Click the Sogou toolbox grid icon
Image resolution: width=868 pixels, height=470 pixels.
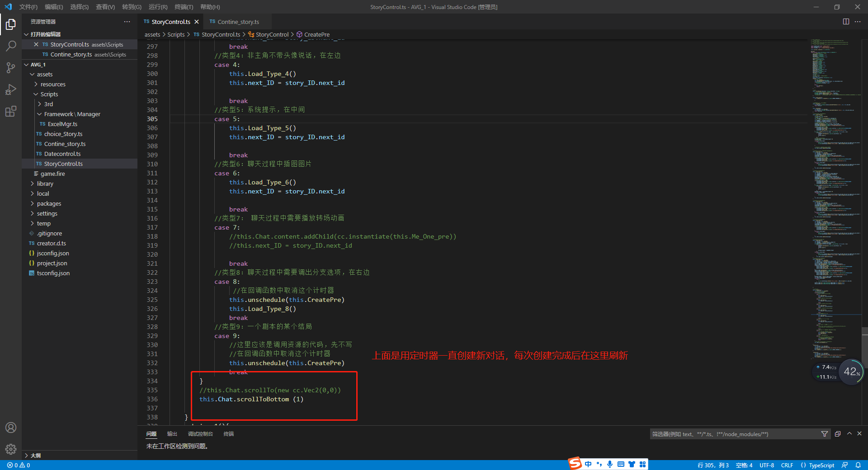pos(642,464)
